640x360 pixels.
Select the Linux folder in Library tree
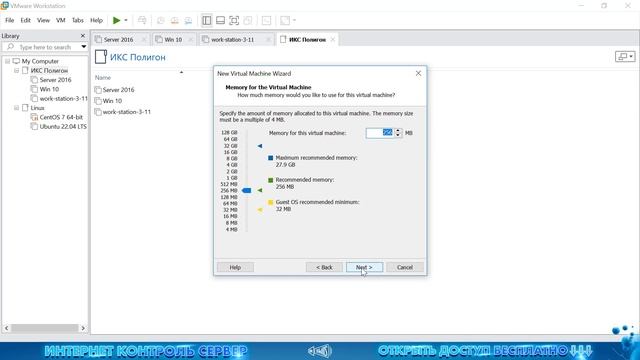tap(37, 108)
